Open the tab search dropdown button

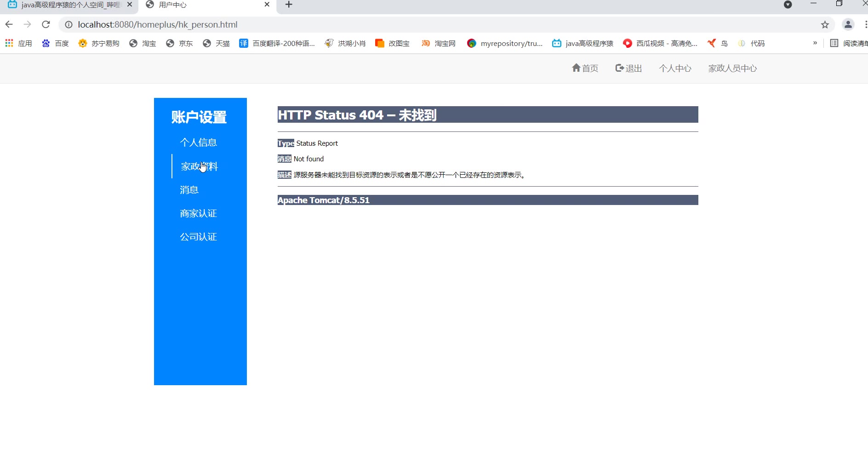[x=788, y=5]
